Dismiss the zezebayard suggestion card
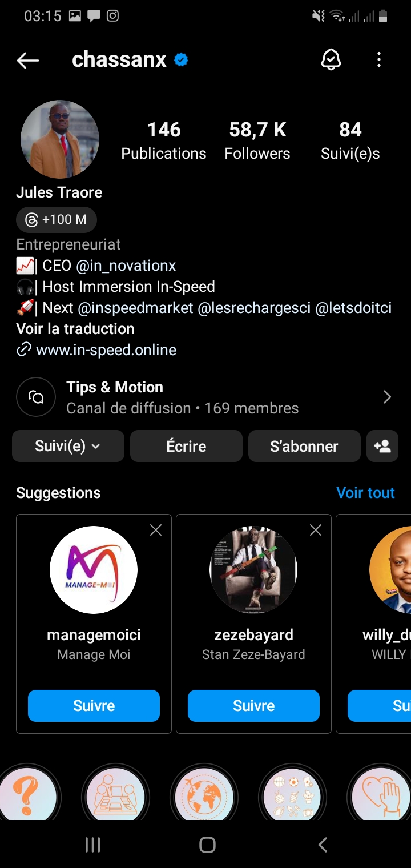 [x=315, y=531]
